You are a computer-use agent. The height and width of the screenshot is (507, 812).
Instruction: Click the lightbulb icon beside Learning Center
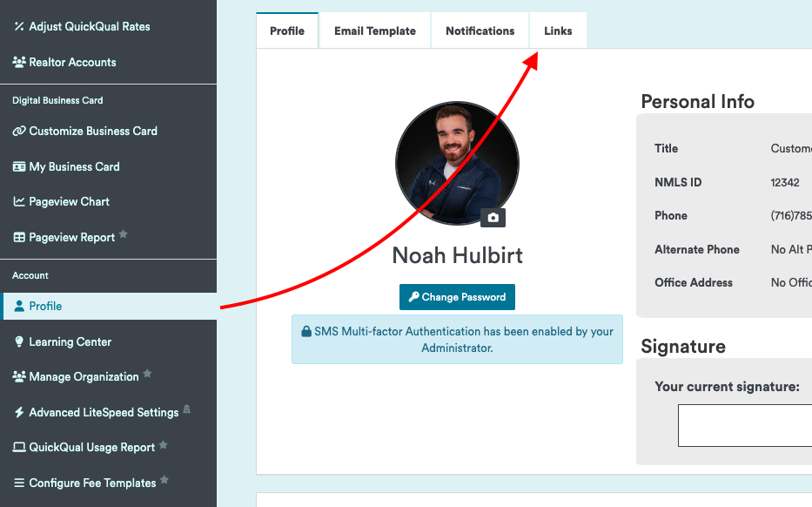point(19,341)
